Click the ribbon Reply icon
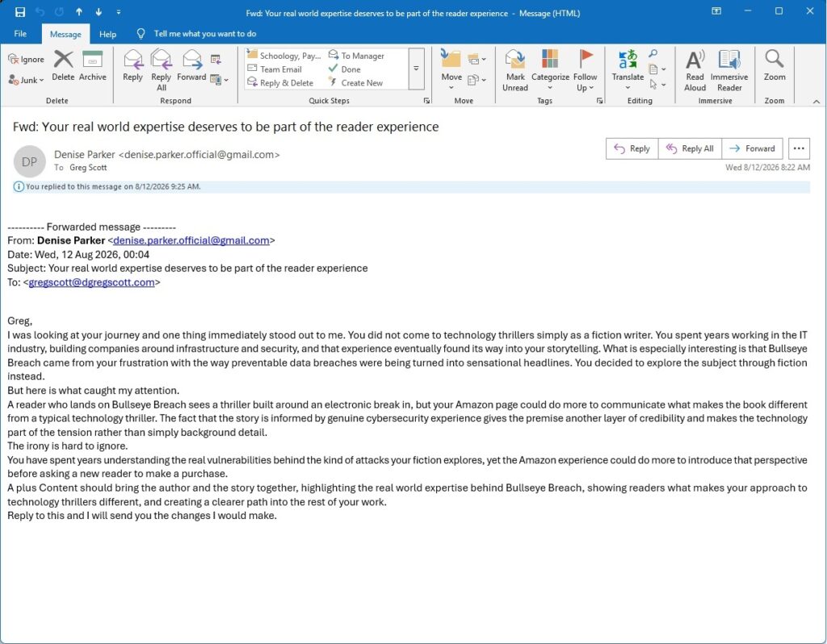The width and height of the screenshot is (827, 644). (133, 66)
